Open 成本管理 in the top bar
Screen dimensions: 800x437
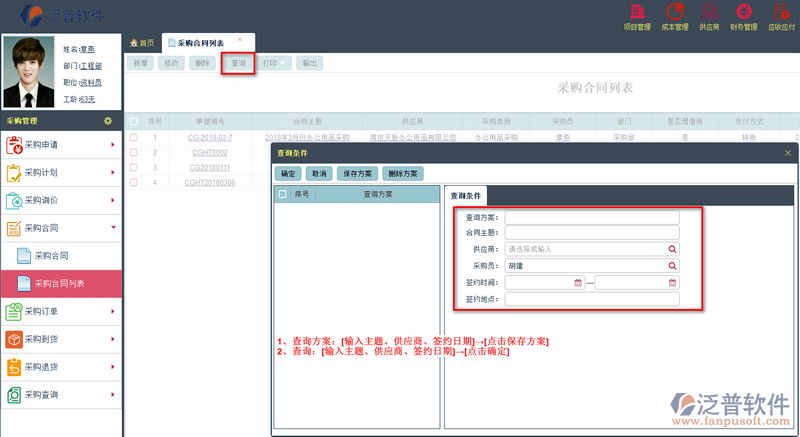pyautogui.click(x=675, y=16)
